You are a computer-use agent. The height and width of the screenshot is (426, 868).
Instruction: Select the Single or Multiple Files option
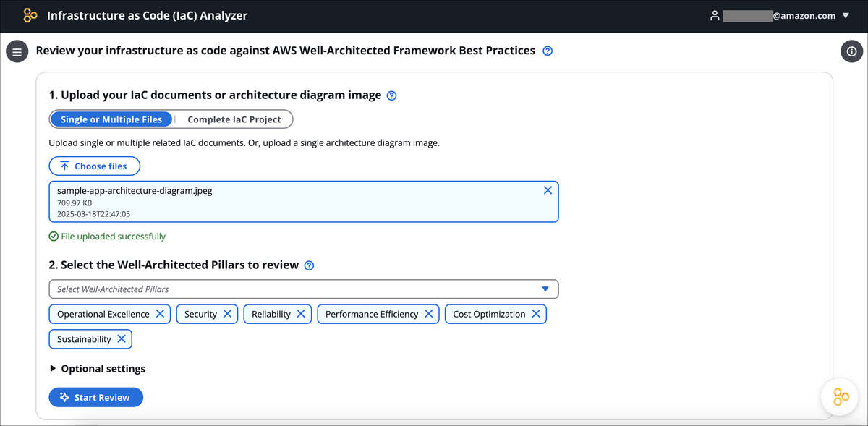click(111, 119)
